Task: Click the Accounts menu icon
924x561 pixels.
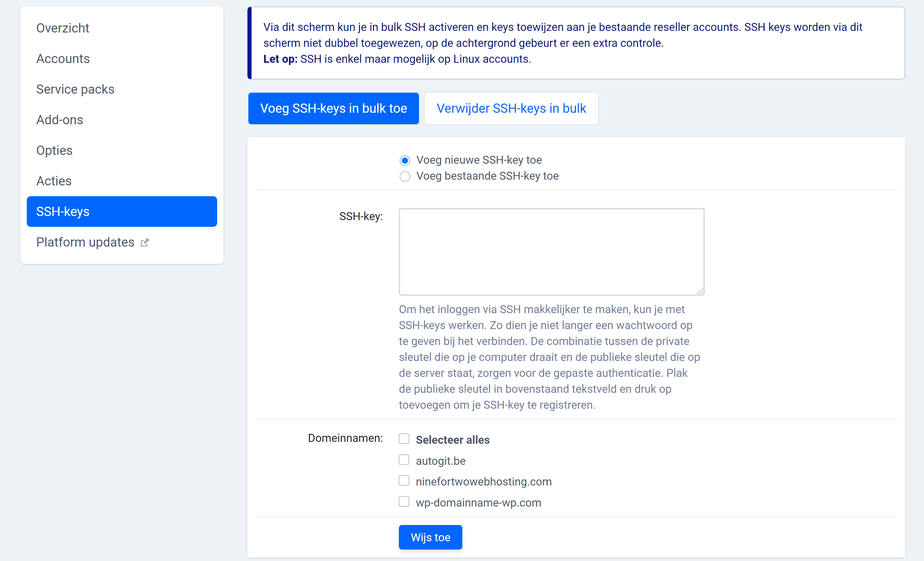Action: [x=63, y=58]
